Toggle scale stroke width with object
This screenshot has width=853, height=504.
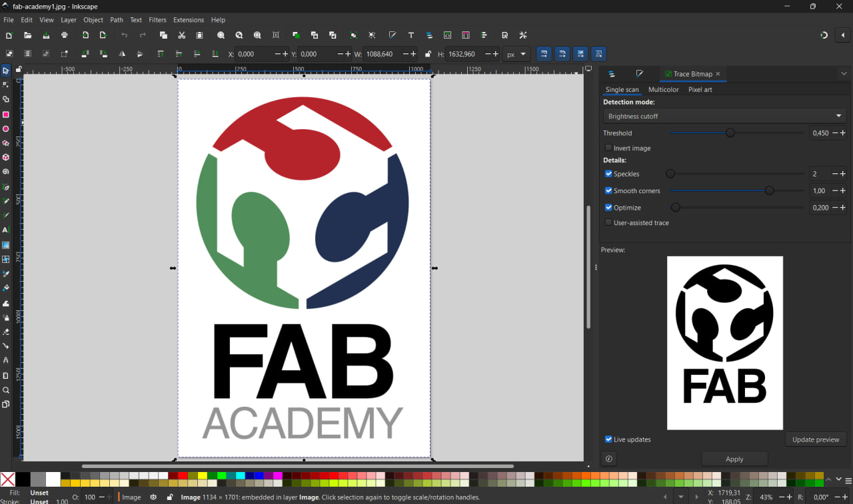coord(544,54)
